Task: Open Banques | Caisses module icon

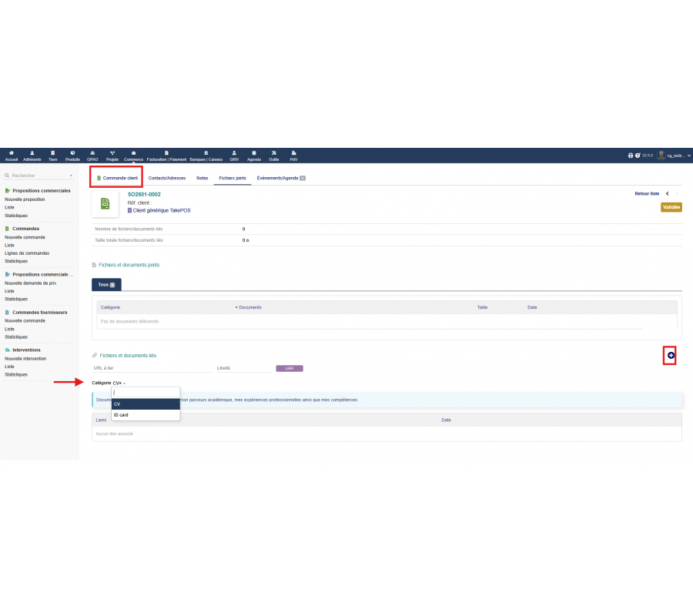Action: pos(206,156)
